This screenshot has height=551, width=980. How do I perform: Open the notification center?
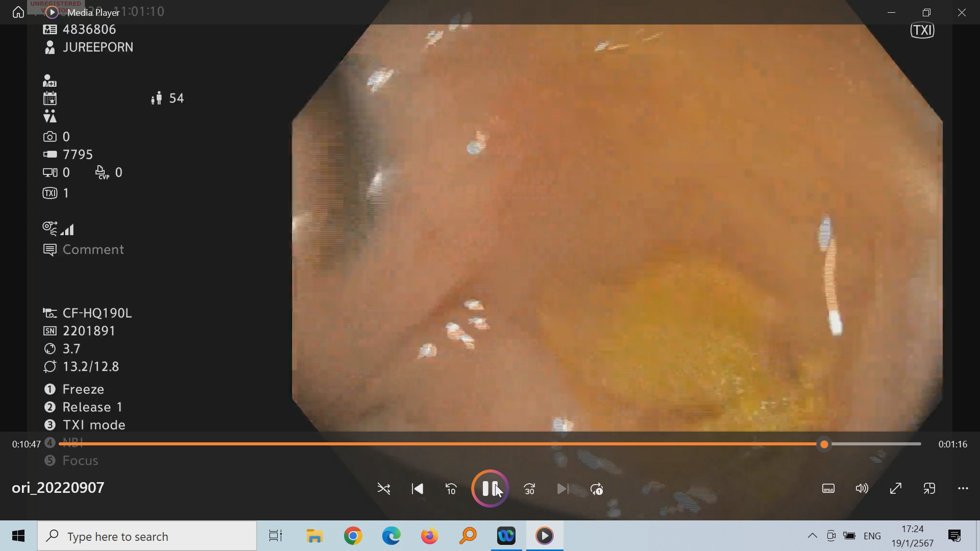point(954,536)
